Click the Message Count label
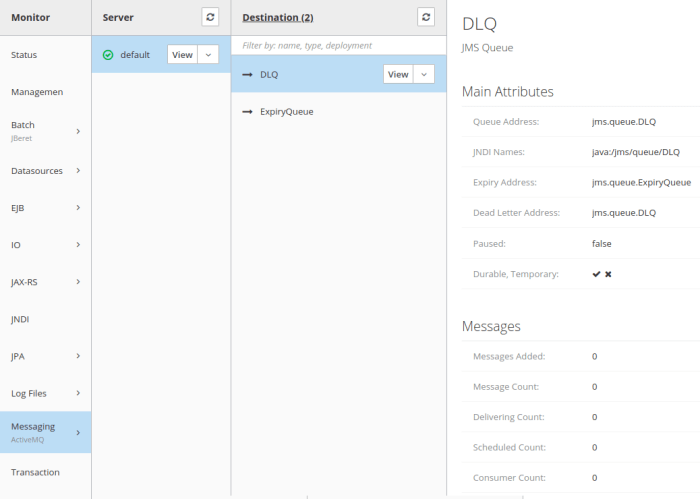 (x=506, y=387)
